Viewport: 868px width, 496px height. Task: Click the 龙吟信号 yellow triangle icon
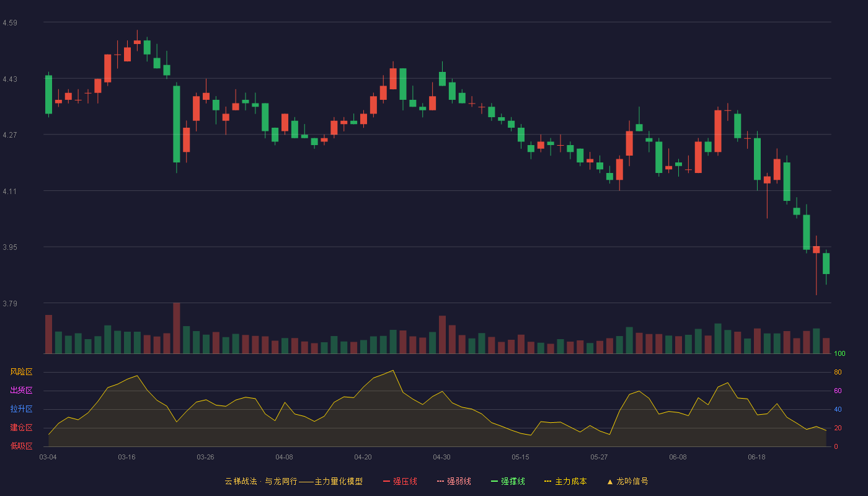point(609,481)
